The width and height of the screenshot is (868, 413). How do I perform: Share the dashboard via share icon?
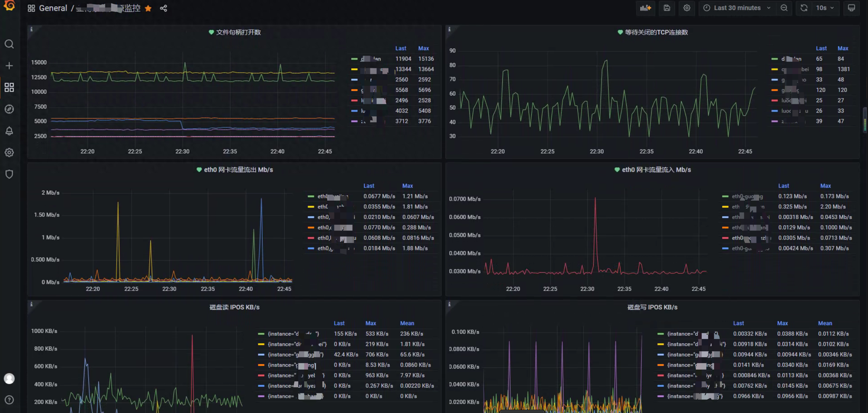click(163, 8)
